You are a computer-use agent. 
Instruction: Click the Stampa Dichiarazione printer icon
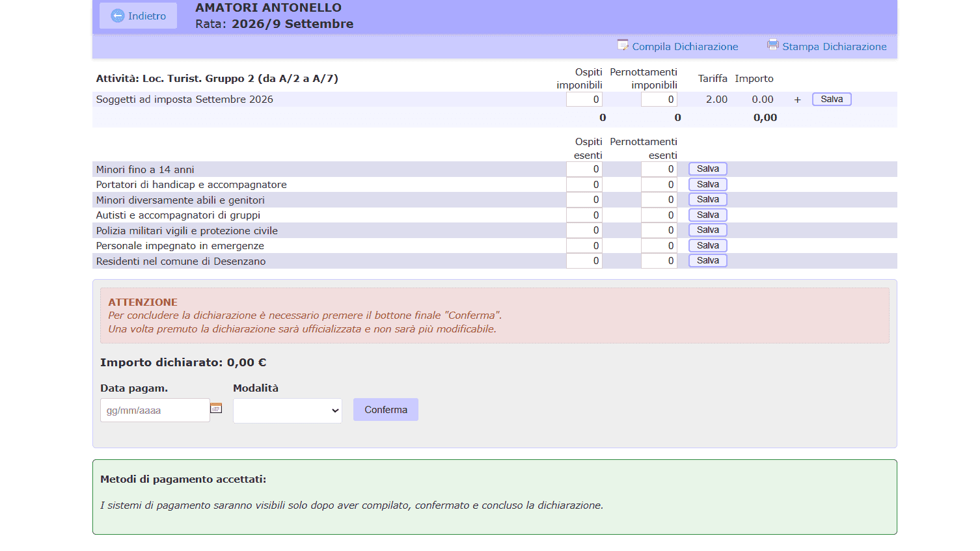(x=773, y=44)
